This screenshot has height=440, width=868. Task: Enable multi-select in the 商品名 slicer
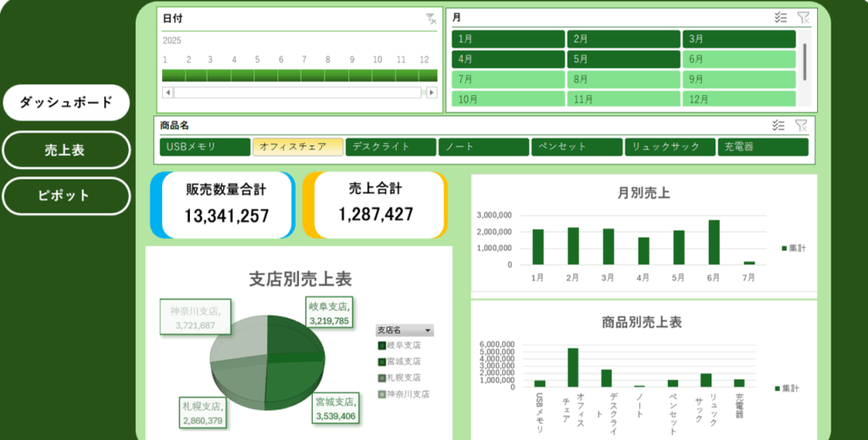point(778,125)
